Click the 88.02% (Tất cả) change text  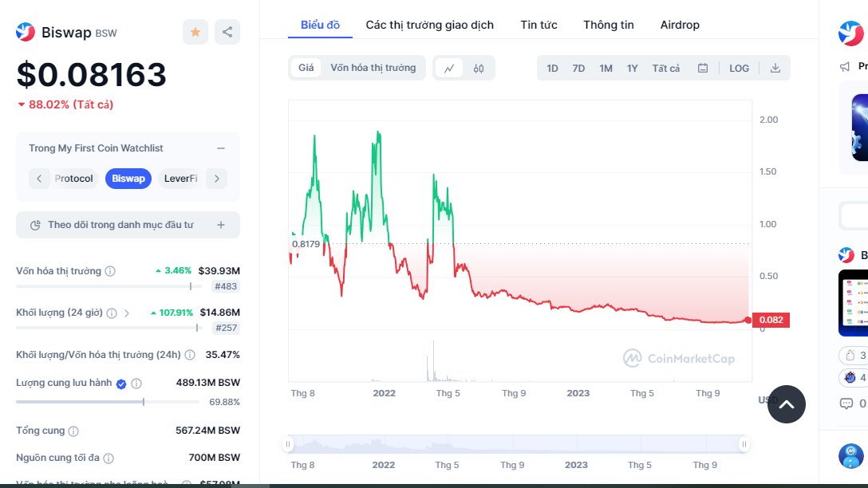coord(71,104)
